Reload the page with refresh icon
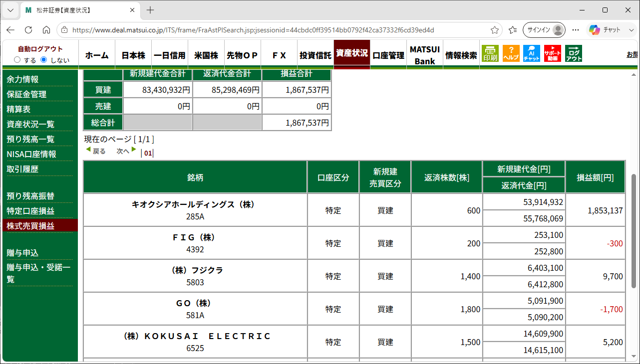The image size is (640, 364). click(28, 30)
